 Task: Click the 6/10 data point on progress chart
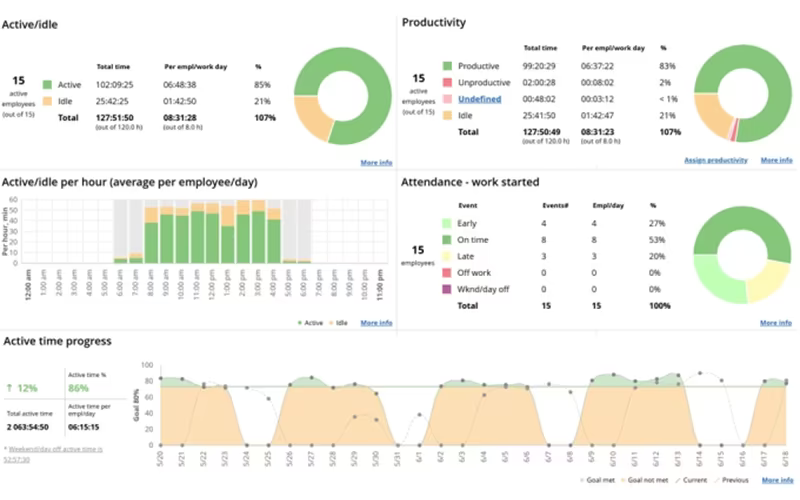click(613, 374)
